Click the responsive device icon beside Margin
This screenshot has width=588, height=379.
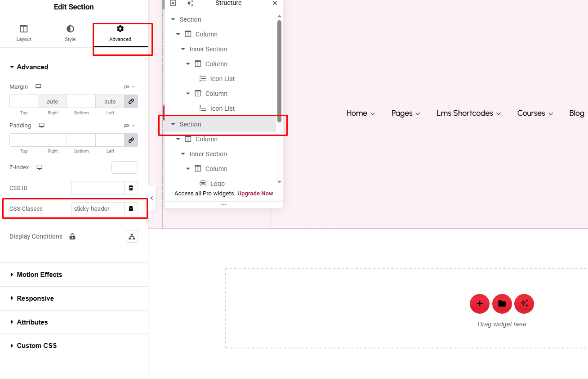[x=39, y=86]
